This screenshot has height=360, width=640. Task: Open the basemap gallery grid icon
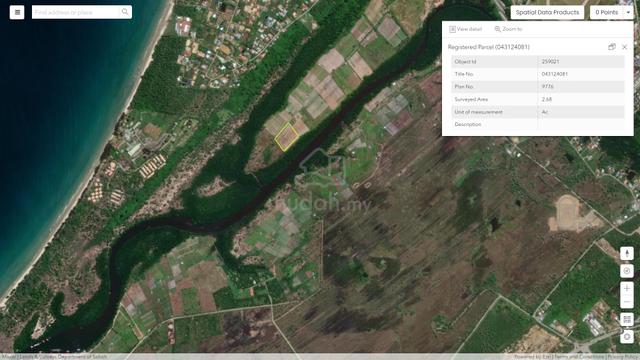627,319
